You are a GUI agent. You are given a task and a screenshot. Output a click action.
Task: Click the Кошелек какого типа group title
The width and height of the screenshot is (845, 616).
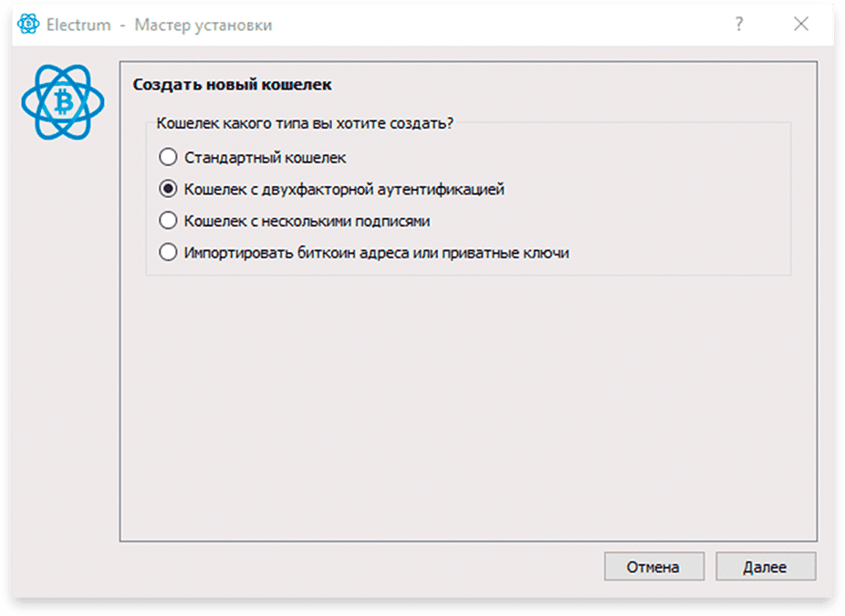pyautogui.click(x=305, y=123)
